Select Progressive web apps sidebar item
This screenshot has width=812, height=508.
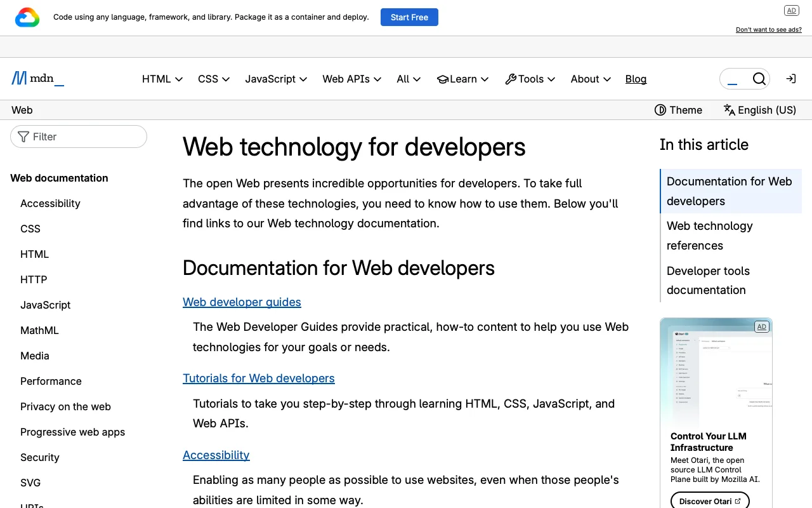point(73,432)
